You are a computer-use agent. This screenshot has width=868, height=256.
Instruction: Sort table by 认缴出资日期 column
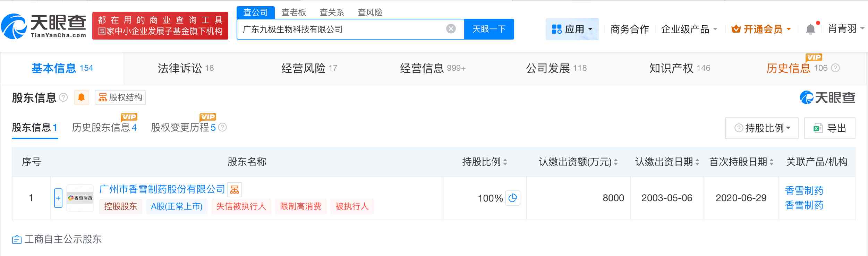pos(697,162)
